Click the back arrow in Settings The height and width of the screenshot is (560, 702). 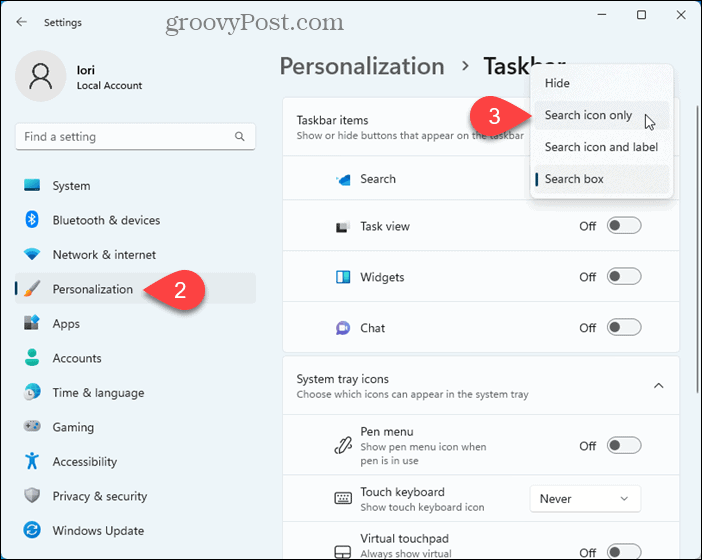[x=22, y=22]
